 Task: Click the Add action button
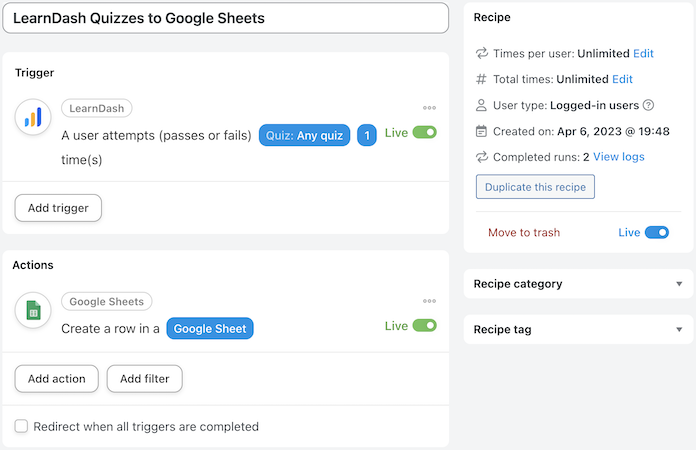57,379
